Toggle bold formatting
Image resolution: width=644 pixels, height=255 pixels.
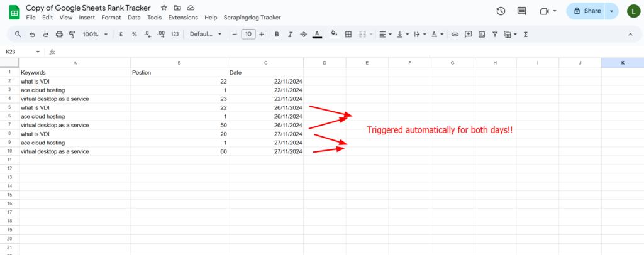point(277,35)
